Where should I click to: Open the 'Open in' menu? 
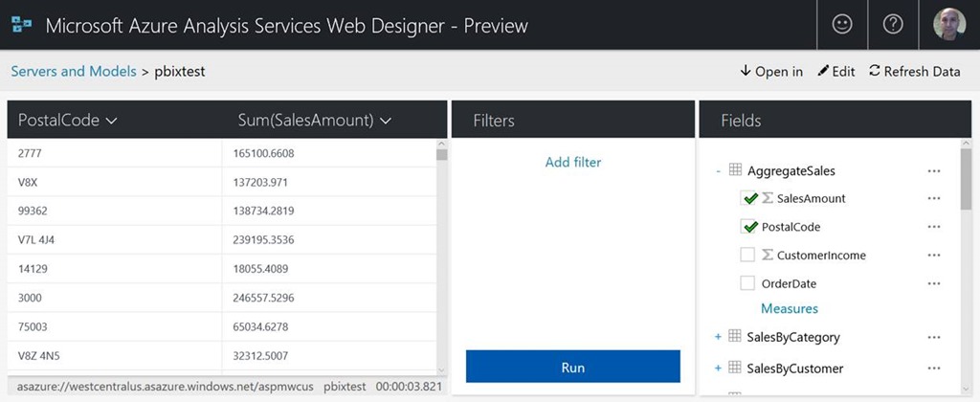pos(771,72)
